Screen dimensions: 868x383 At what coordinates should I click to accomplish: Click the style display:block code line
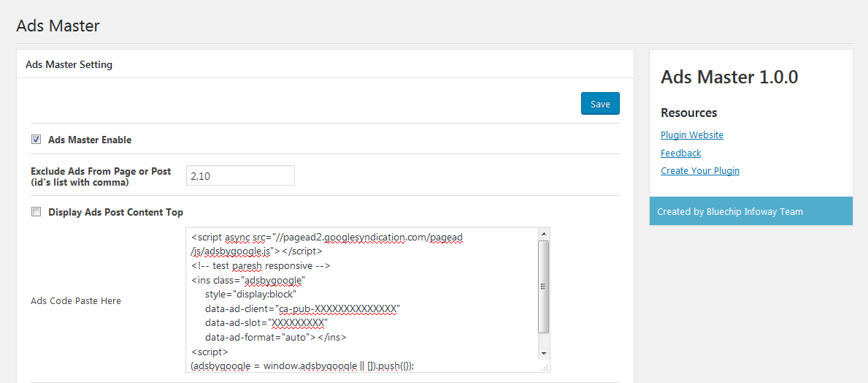[251, 294]
